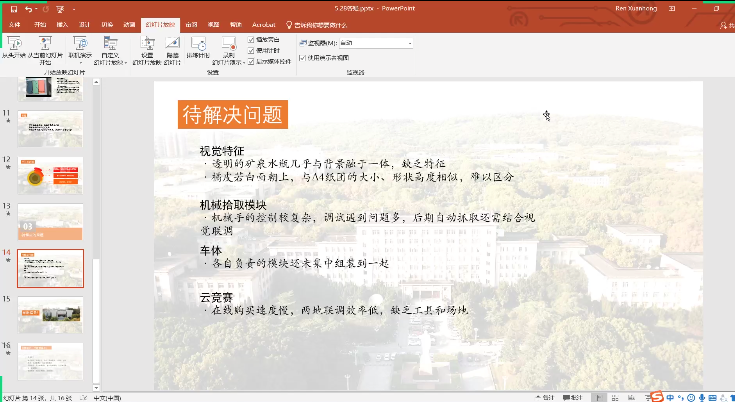The height and width of the screenshot is (402, 735).
Task: Switch to Slide Sorter view icon
Action: pos(617,398)
